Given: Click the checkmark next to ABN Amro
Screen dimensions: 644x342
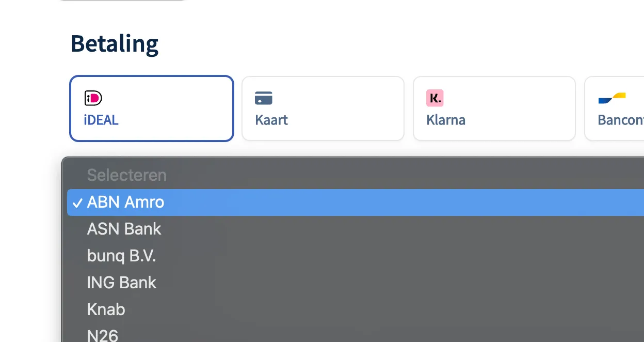Looking at the screenshot, I should coord(77,203).
